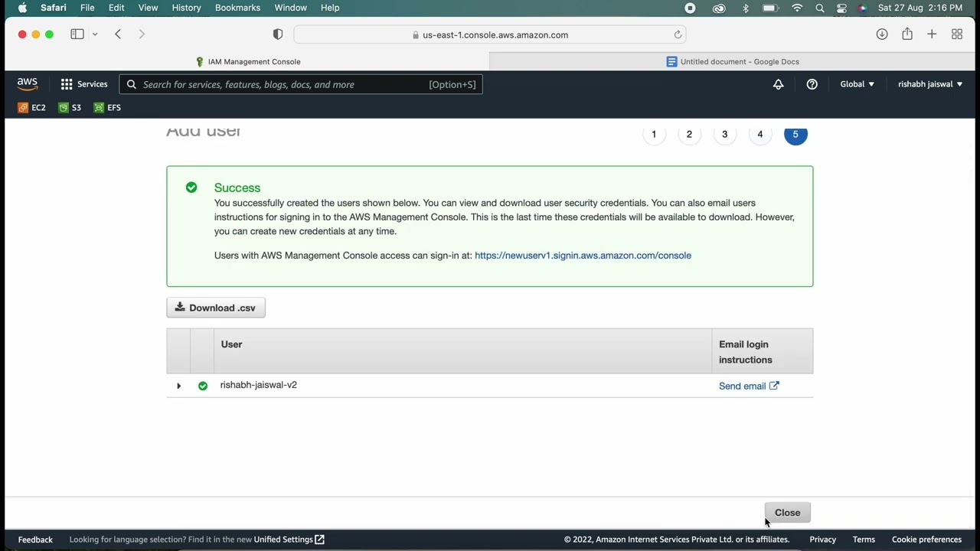
Task: Switch to IAM Management Console tab
Action: [x=247, y=61]
